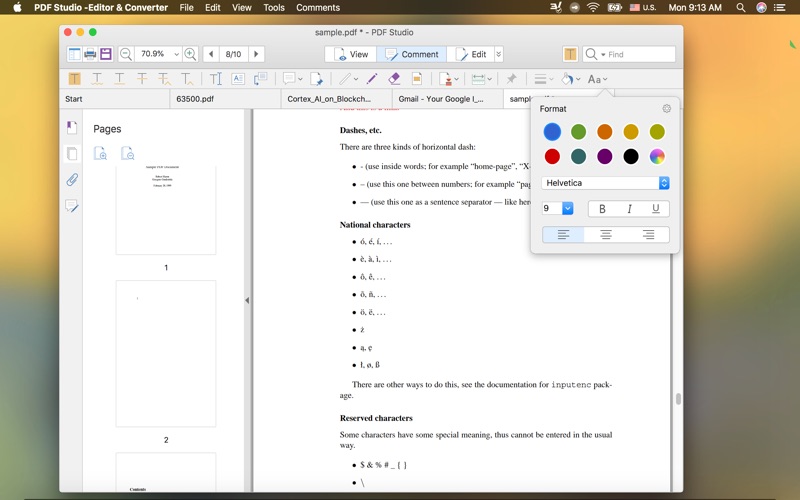
Task: Open the comments panel in sidebar
Action: 72,206
